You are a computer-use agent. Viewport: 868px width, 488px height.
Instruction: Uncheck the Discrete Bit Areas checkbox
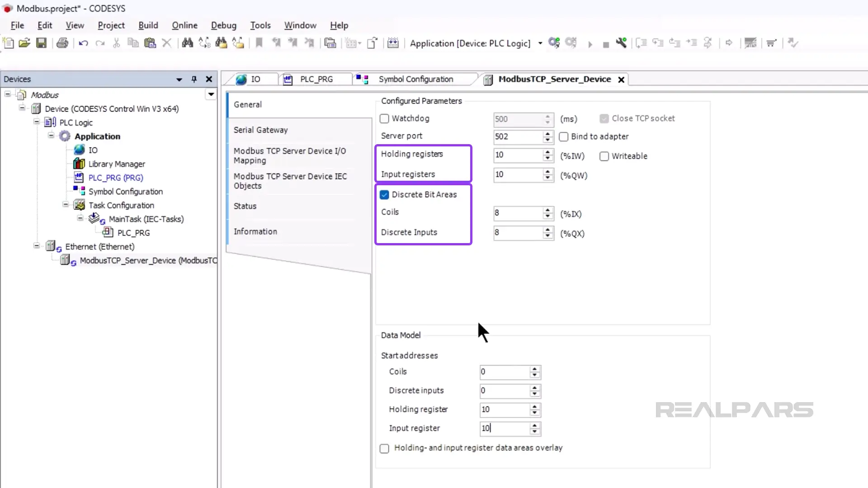tap(384, 195)
